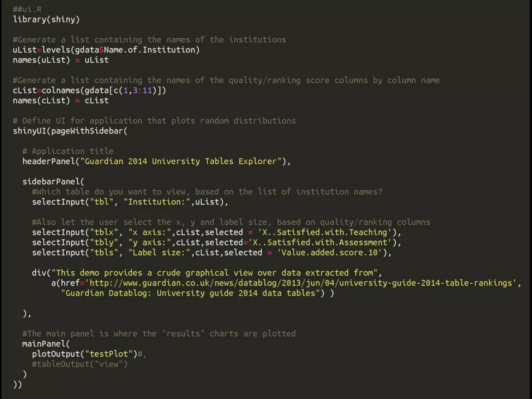Click the 'tbl' selectInput Institution line
The width and height of the screenshot is (532, 399).
click(x=130, y=202)
